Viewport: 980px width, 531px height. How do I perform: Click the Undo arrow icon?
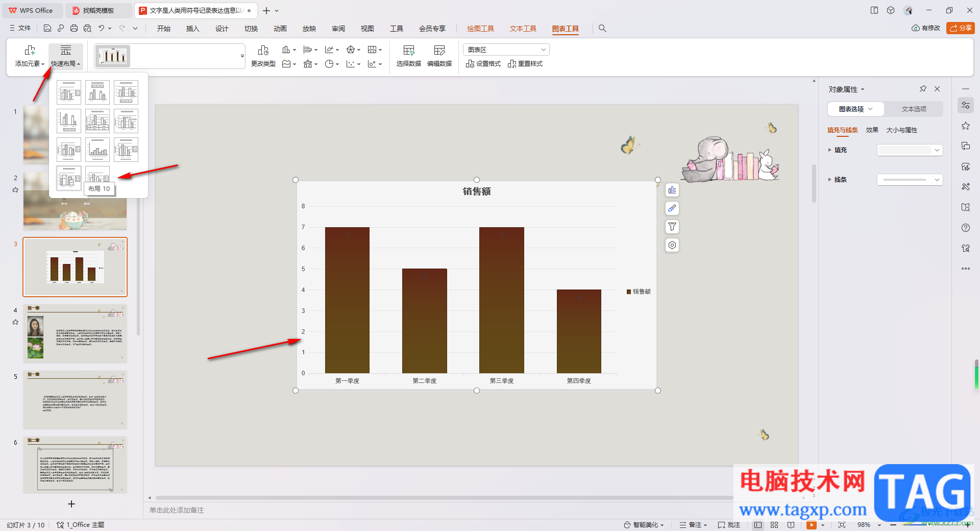(x=102, y=29)
